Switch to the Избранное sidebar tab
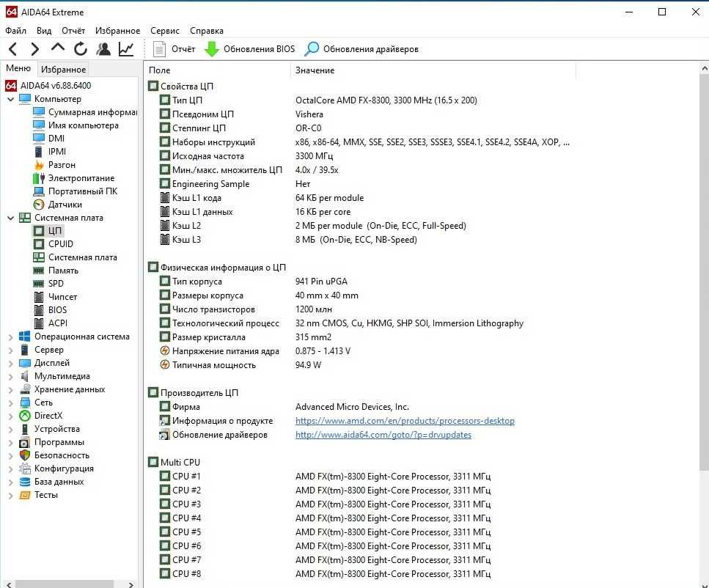This screenshot has width=709, height=588. (63, 69)
